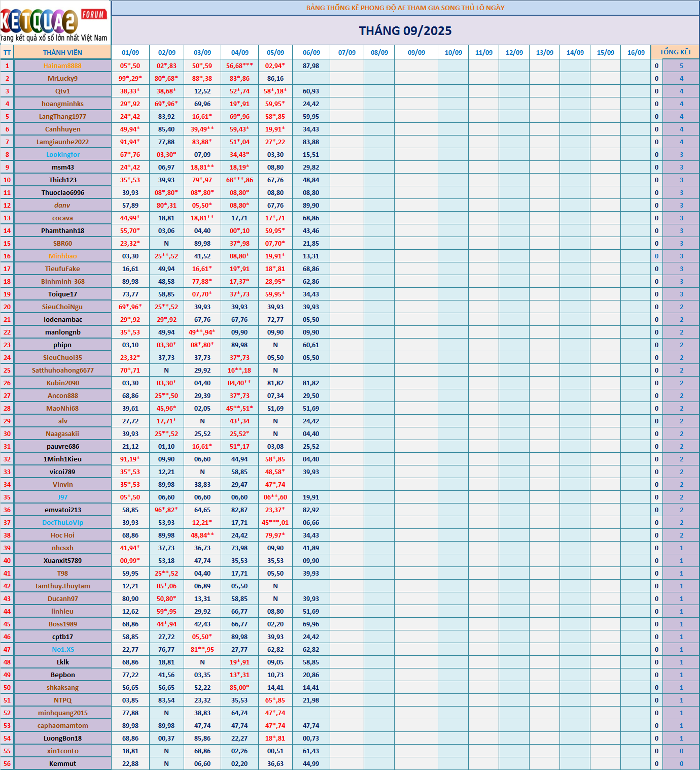
Task: Click the orange member name Minhbao
Action: coord(63,256)
